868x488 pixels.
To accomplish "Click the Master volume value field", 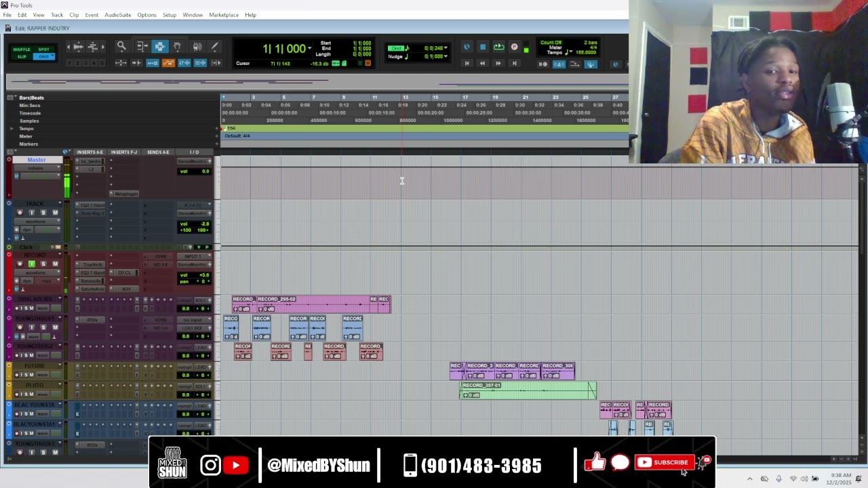I will (194, 171).
